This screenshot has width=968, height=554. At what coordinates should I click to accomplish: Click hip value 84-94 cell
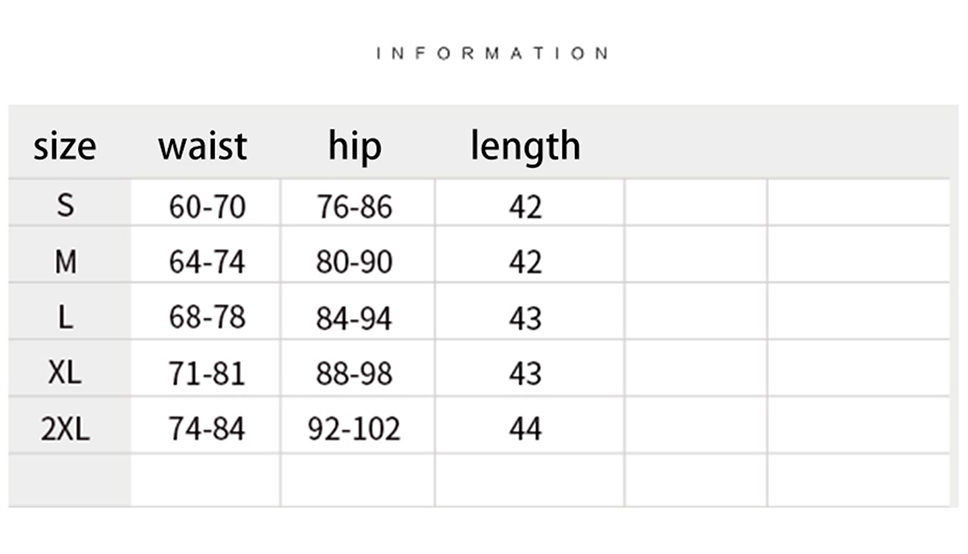pos(355,318)
